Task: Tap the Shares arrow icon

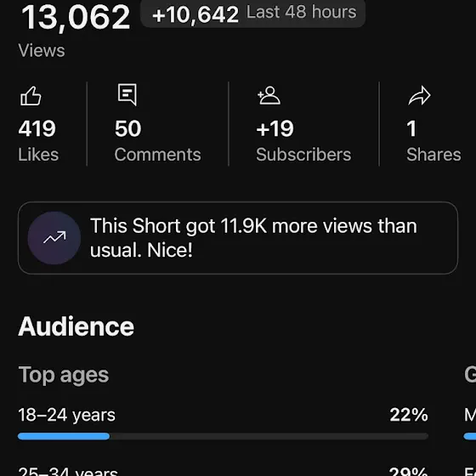Action: [x=420, y=95]
